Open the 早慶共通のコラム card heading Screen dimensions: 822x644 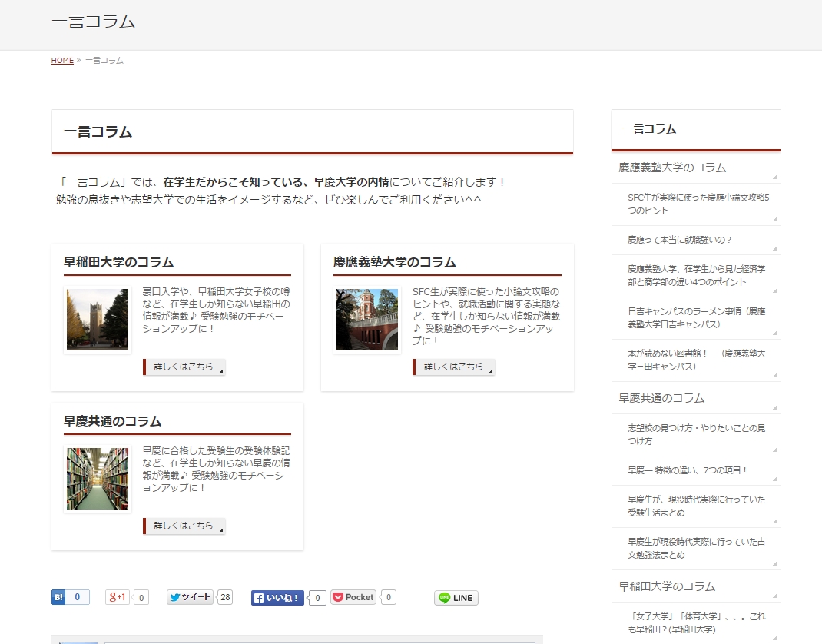point(112,421)
